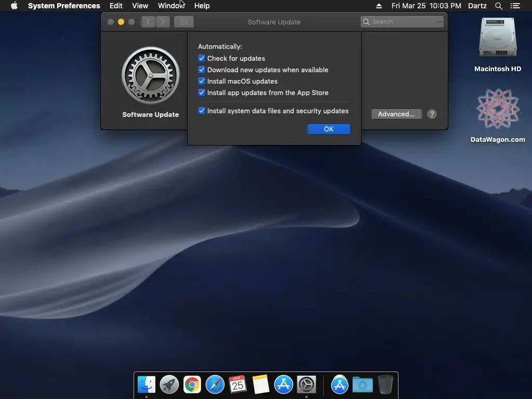
Task: Open the Window menu
Action: point(171,6)
